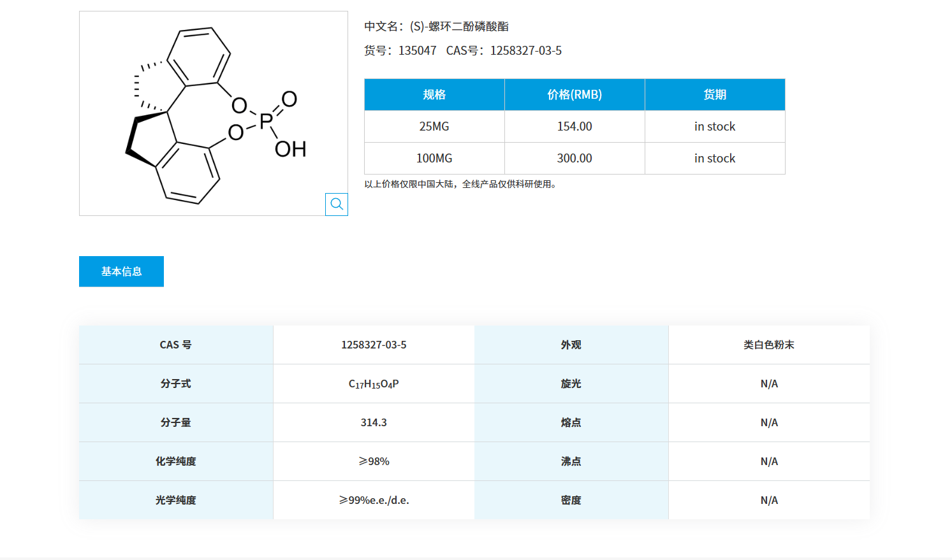
Task: Select the 分子式 C17H15O4P cell
Action: 373,383
